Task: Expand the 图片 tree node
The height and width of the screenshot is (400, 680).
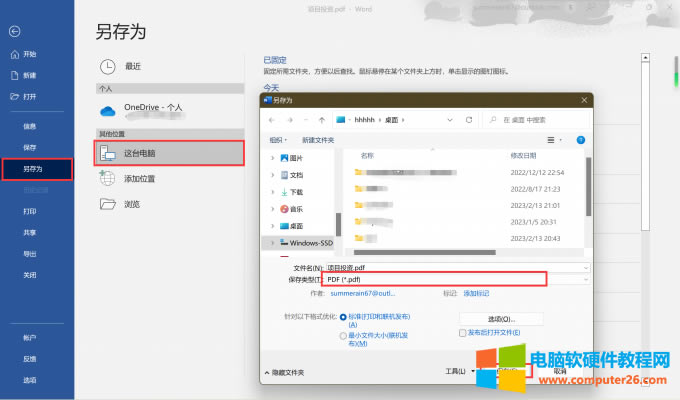Action: coord(272,157)
